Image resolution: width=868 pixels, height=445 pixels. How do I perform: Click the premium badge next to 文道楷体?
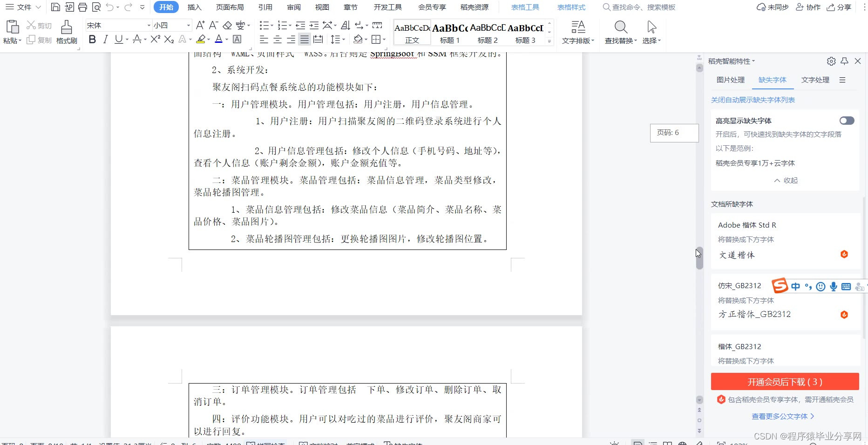tap(844, 254)
